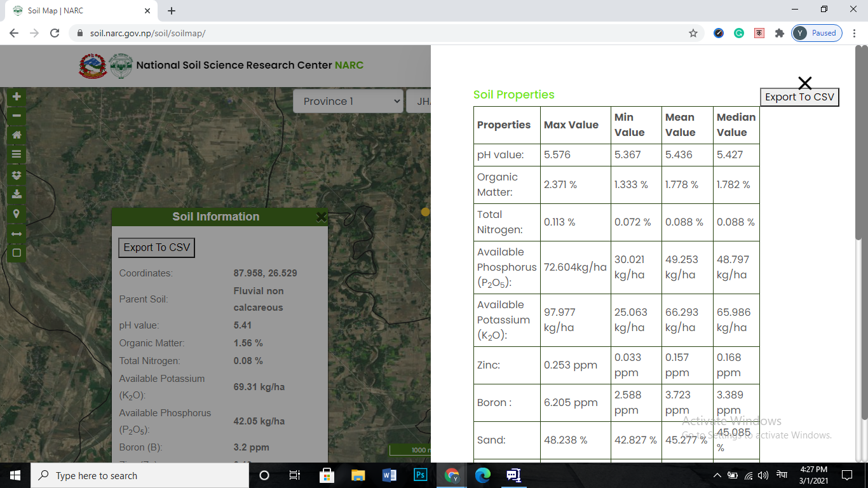The width and height of the screenshot is (868, 488).
Task: Zoom in on the soil map
Action: pyautogui.click(x=17, y=97)
